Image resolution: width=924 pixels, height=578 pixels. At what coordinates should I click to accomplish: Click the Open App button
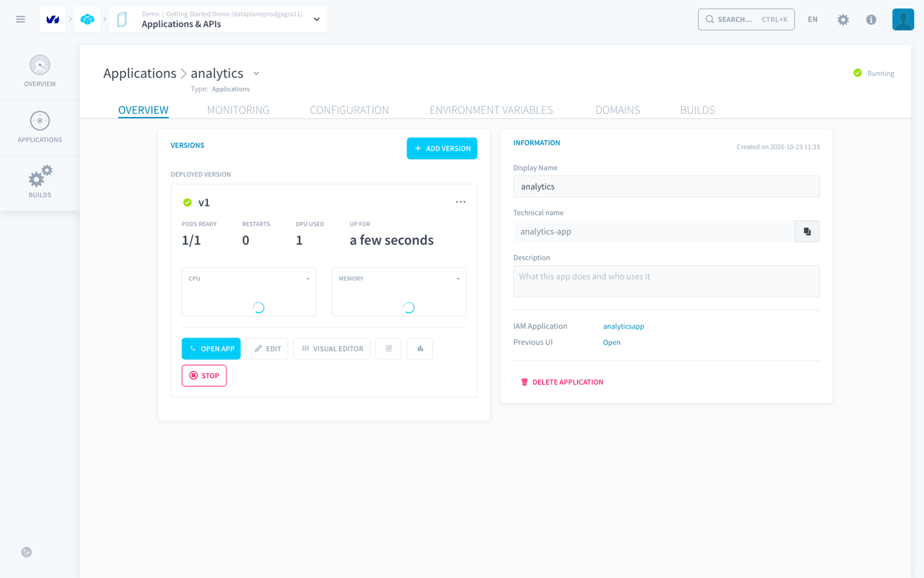[x=211, y=349]
